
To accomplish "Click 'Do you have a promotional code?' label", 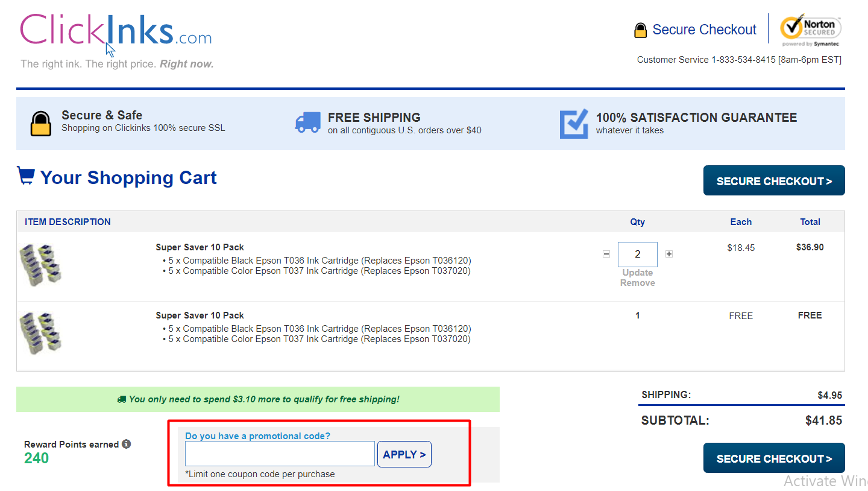I will pos(257,436).
